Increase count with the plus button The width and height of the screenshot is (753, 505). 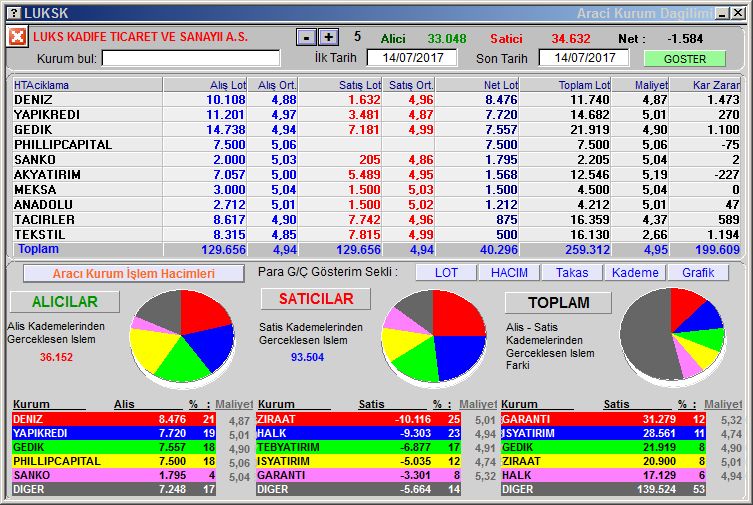[x=328, y=37]
